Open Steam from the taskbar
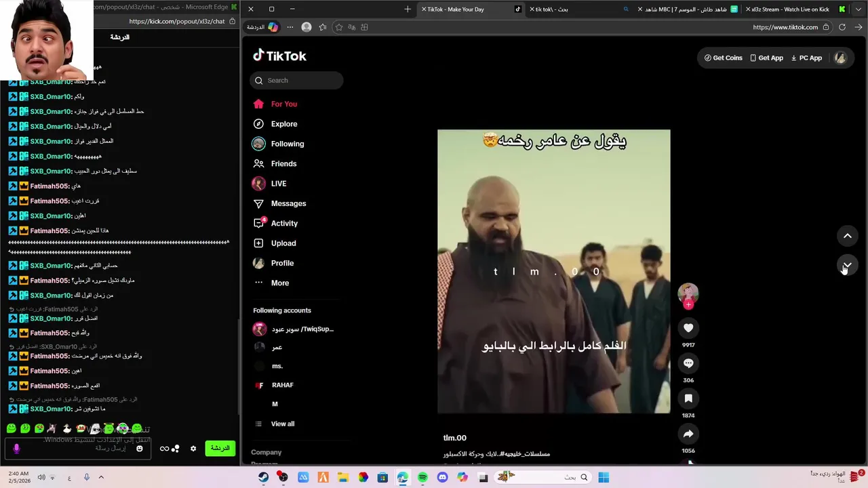 point(263,477)
